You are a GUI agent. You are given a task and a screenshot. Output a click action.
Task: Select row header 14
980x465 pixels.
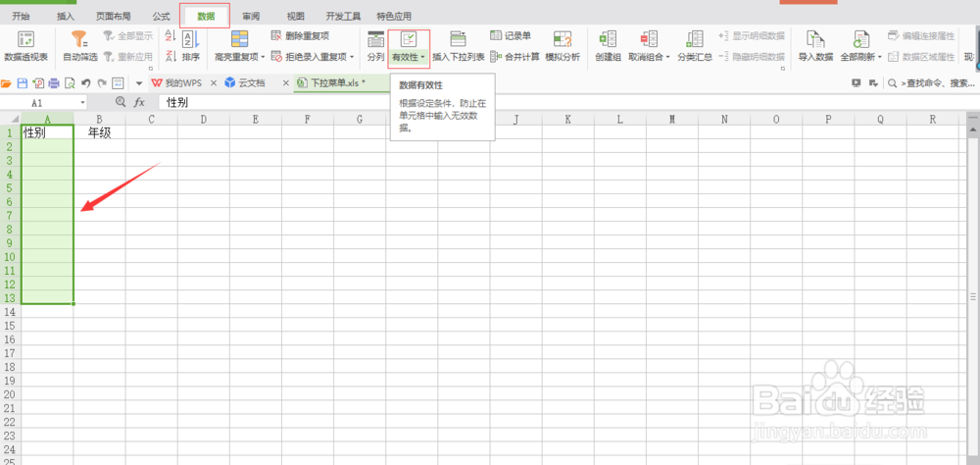pyautogui.click(x=10, y=311)
